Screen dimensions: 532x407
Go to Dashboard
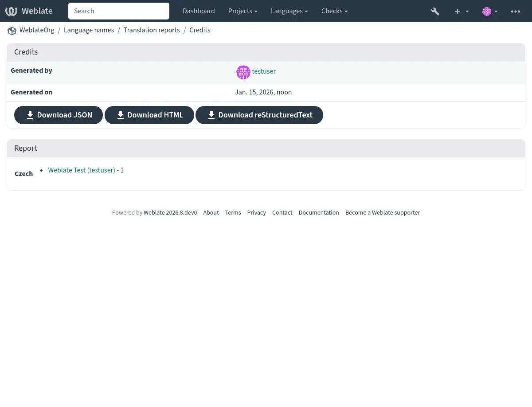tap(199, 11)
